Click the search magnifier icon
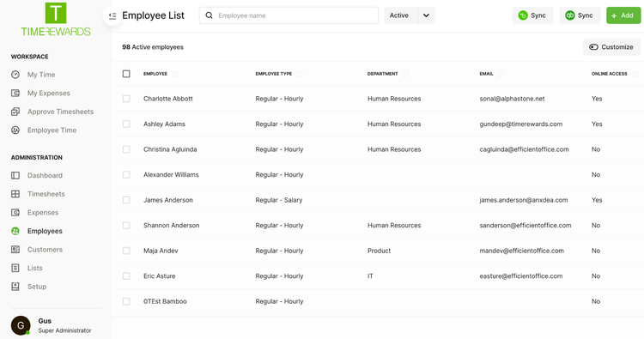 coord(209,15)
